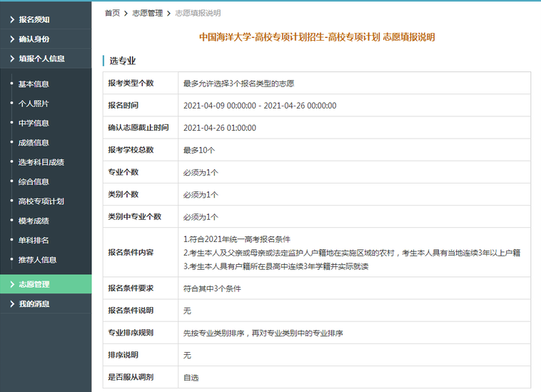
Task: Click the 志愿填报说明 breadcrumb text
Action: (198, 13)
